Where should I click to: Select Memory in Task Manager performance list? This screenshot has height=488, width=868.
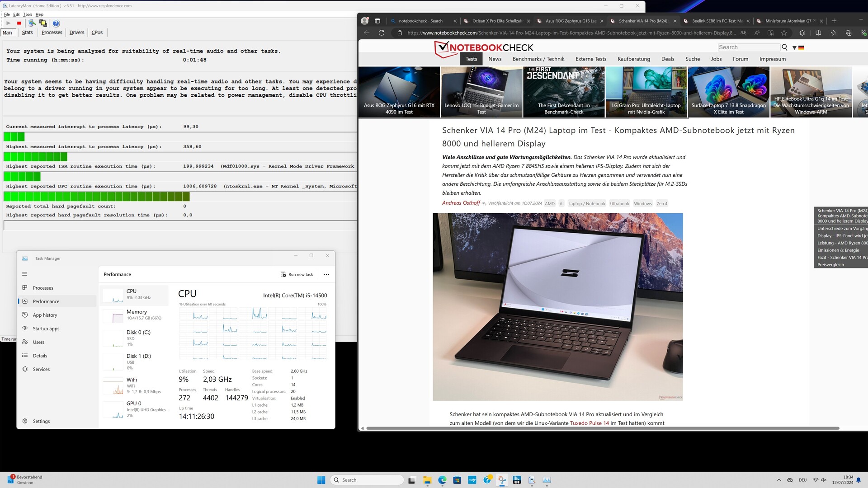point(135,314)
